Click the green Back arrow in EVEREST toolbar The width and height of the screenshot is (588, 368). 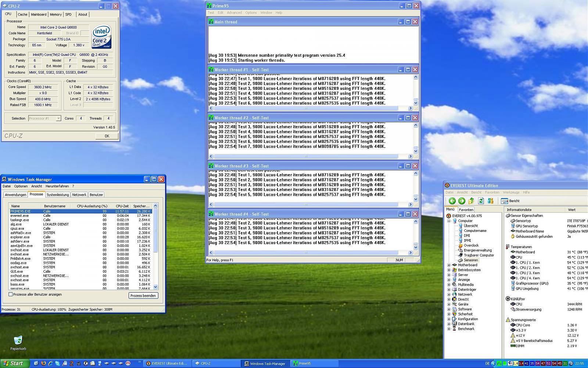pyautogui.click(x=452, y=201)
